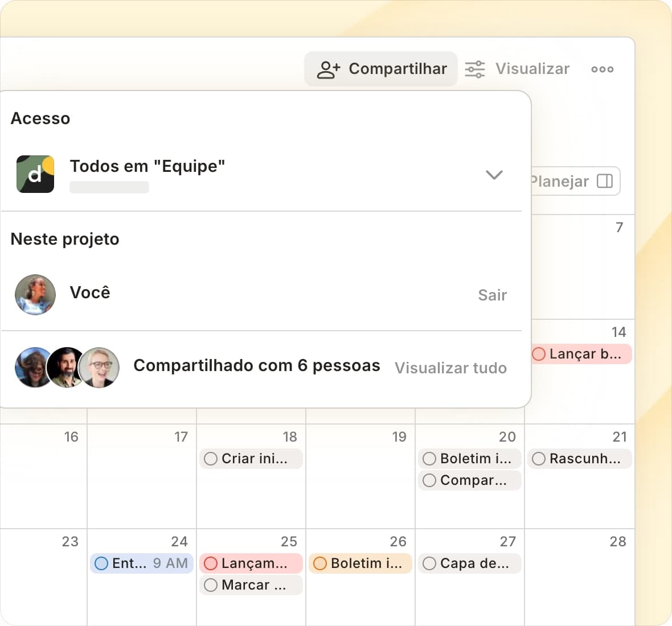Click the shared members avatar group

pos(67,368)
